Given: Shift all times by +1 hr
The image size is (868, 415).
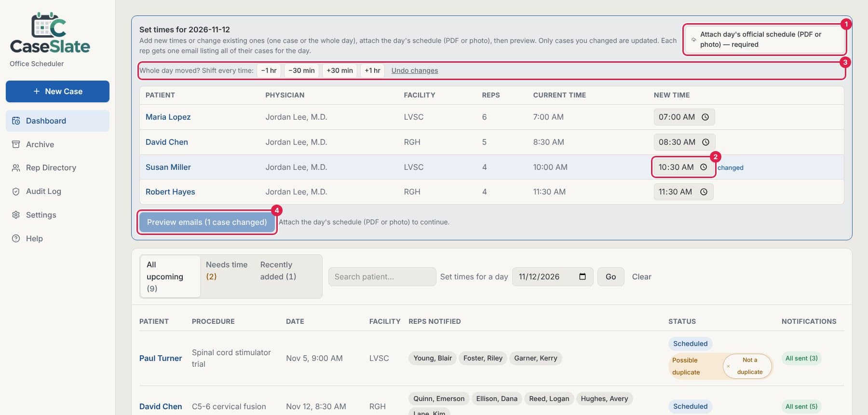Looking at the screenshot, I should tap(372, 70).
